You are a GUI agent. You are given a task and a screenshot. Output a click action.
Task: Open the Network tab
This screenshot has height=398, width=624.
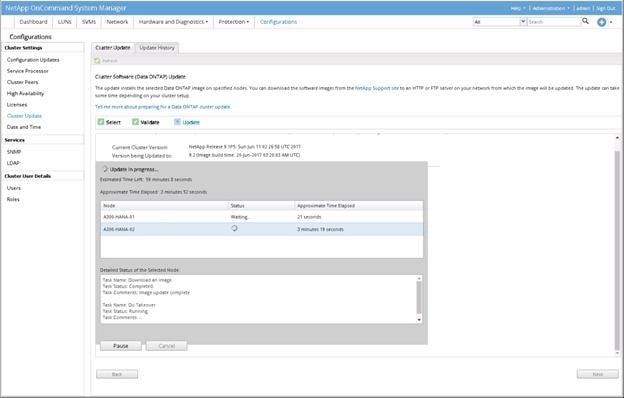(117, 22)
